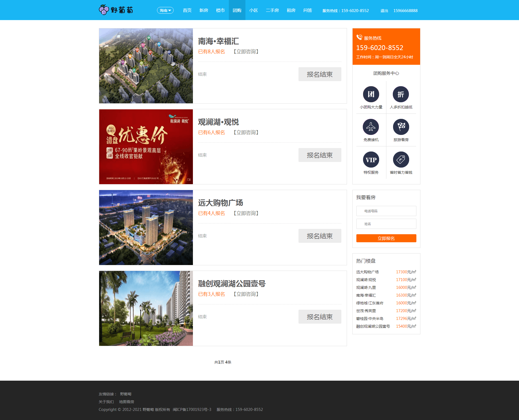This screenshot has width=519, height=420.
Task: Click the 已有8人报名 text
Action: 211,52
